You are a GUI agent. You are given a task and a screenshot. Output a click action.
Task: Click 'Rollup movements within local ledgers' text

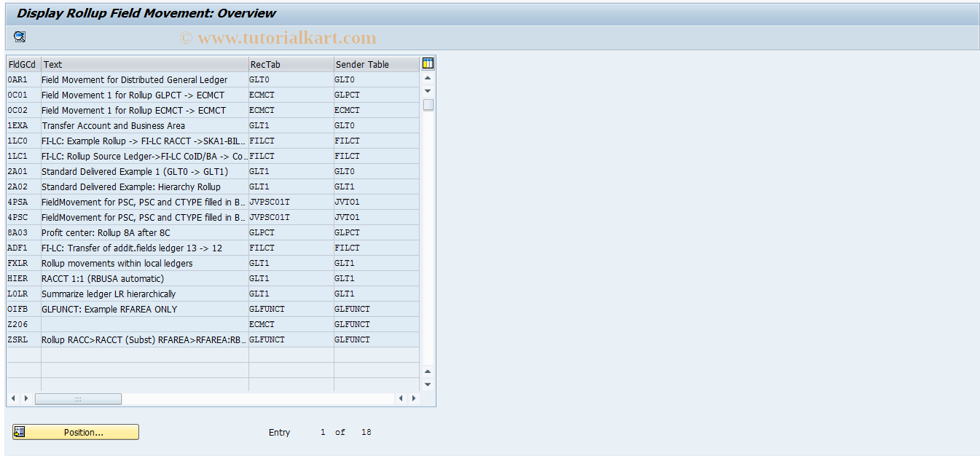pyautogui.click(x=117, y=263)
